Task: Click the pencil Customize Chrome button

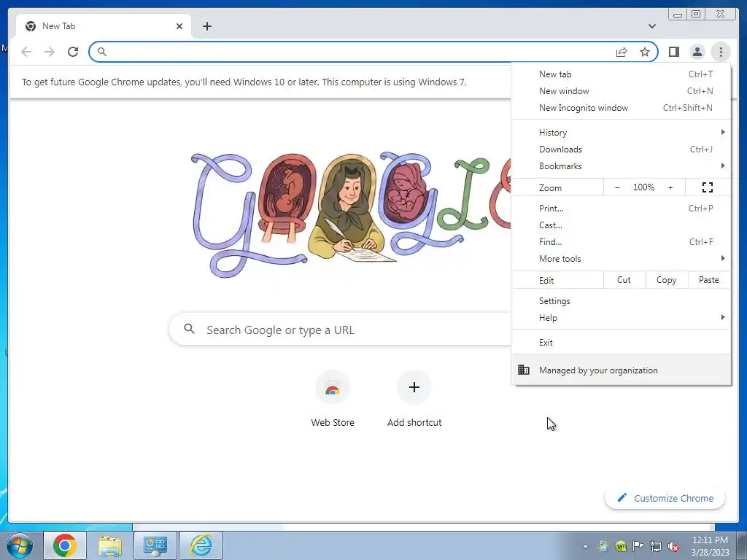Action: pos(665,498)
